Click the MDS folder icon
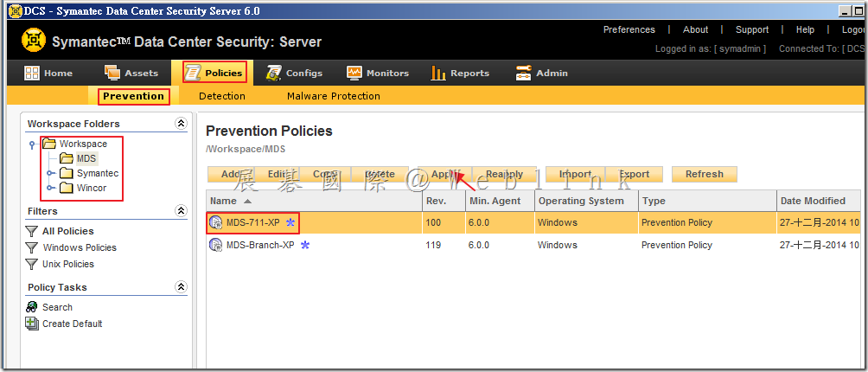 point(67,158)
